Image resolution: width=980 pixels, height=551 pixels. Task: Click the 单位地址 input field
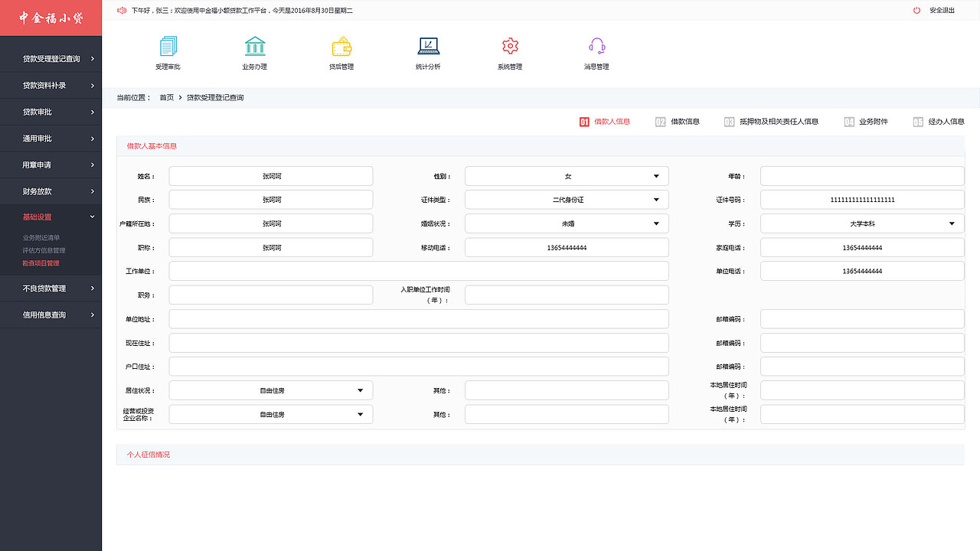point(419,319)
